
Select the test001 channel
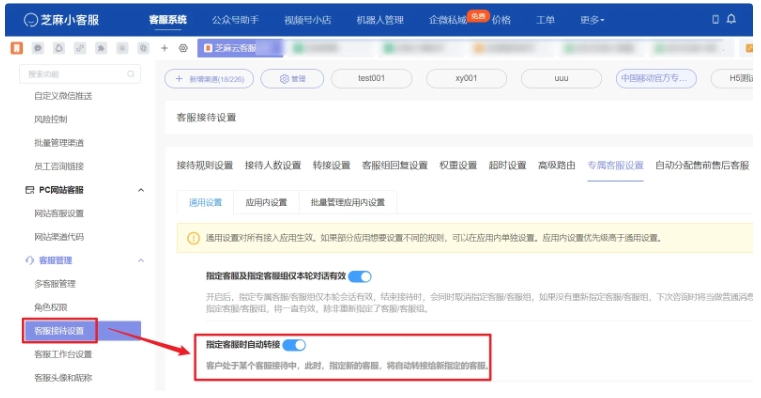371,79
